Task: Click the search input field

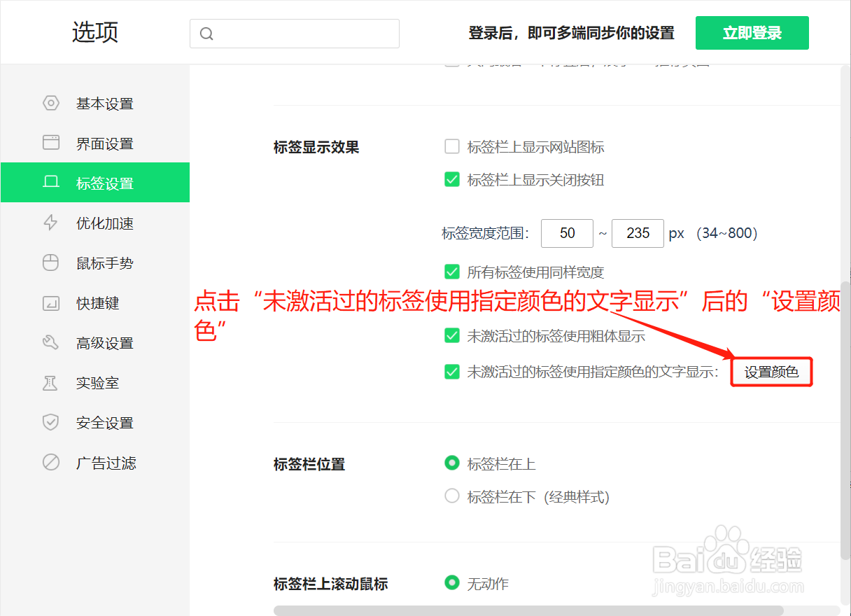Action: tap(294, 33)
